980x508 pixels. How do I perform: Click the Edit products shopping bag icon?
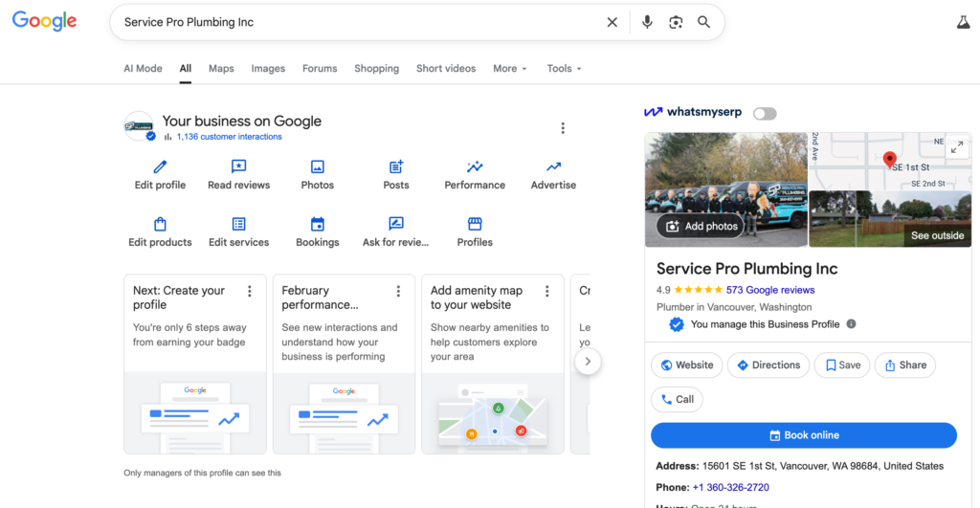coord(160,225)
